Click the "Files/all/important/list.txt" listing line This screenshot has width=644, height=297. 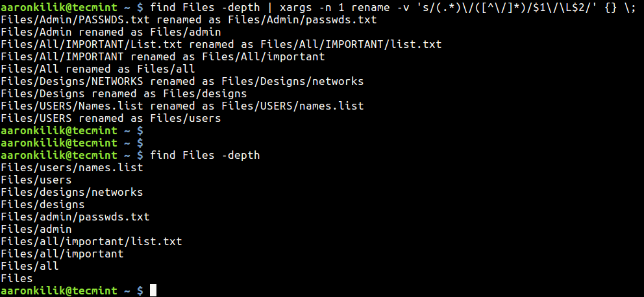(91, 241)
